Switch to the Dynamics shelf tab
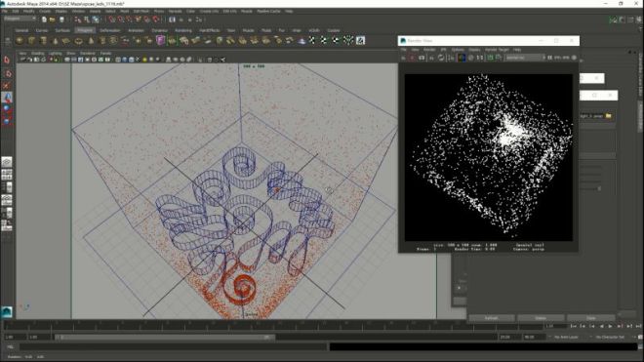This screenshot has height=362, width=644. [159, 30]
